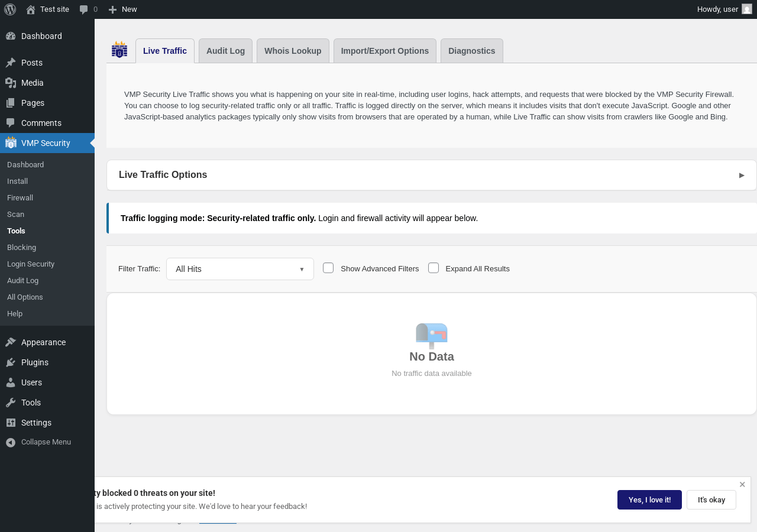Expand the Live Traffic Options panel arrow
Image resolution: width=757 pixels, height=532 pixels.
coord(742,175)
